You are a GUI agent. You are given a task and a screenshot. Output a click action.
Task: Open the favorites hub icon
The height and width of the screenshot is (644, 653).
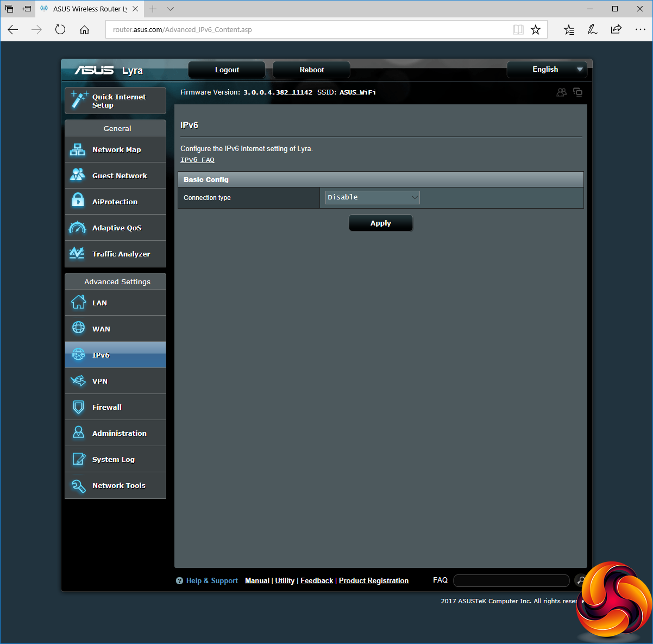(569, 30)
